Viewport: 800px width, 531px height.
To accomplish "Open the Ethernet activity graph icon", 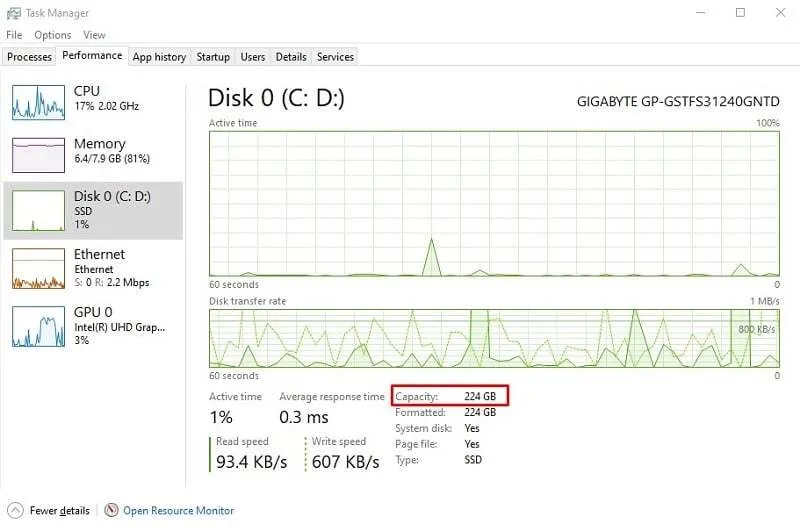I will click(x=38, y=268).
